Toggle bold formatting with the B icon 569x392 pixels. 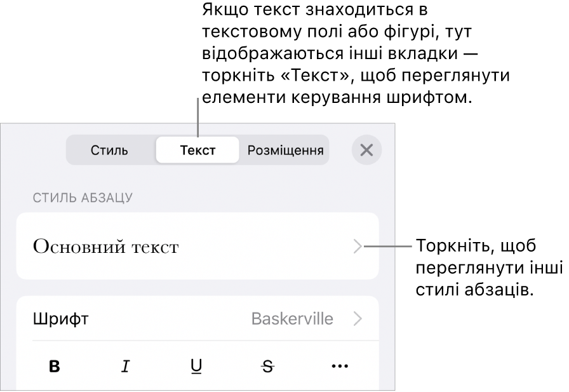coord(55,366)
